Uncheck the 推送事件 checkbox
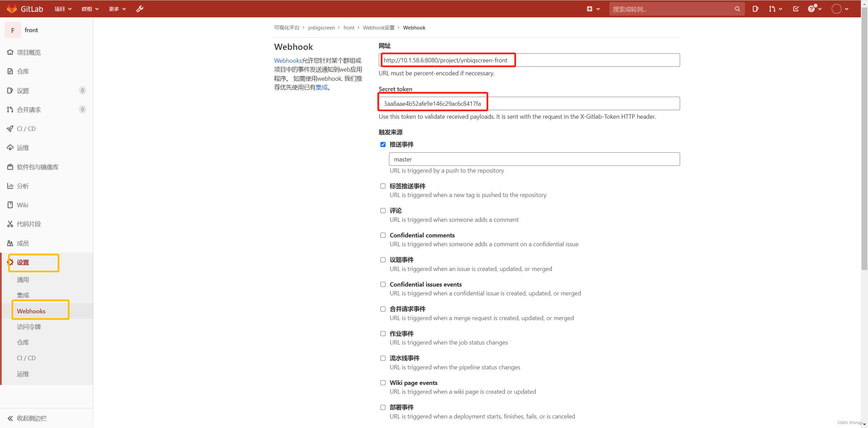 point(383,144)
